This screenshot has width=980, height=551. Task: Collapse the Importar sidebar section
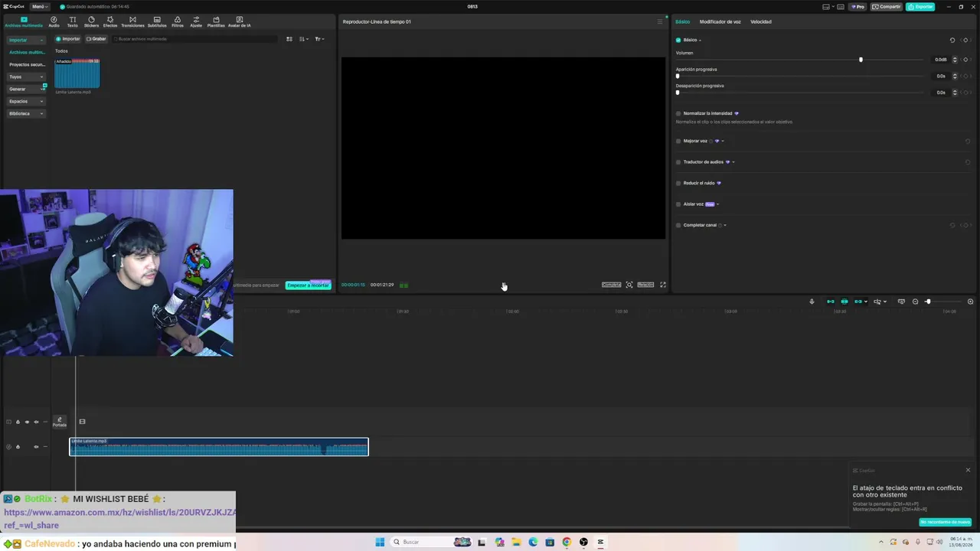pos(25,40)
